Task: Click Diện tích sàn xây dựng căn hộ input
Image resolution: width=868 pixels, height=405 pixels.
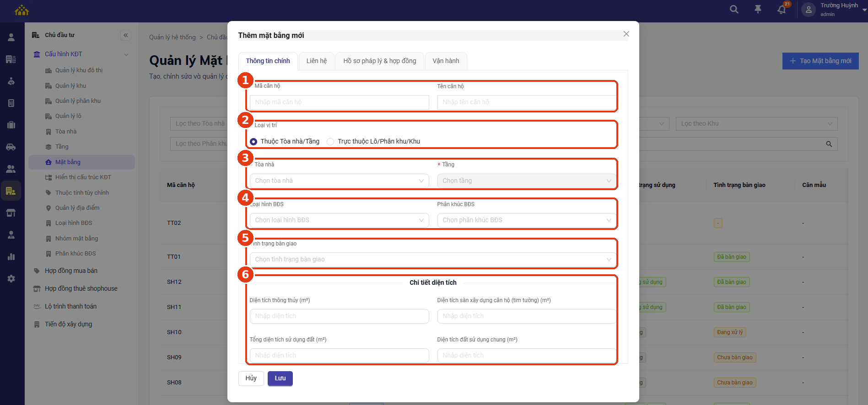Action: 527,316
